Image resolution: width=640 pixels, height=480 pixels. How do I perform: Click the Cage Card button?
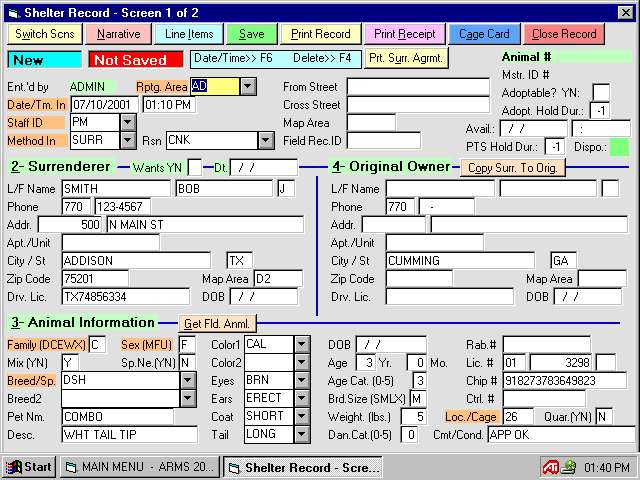484,34
